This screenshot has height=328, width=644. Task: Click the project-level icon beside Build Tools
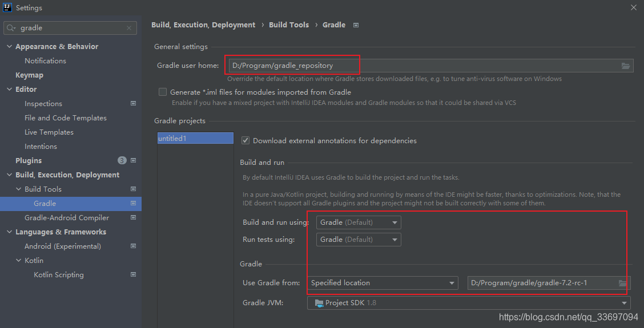pyautogui.click(x=133, y=189)
